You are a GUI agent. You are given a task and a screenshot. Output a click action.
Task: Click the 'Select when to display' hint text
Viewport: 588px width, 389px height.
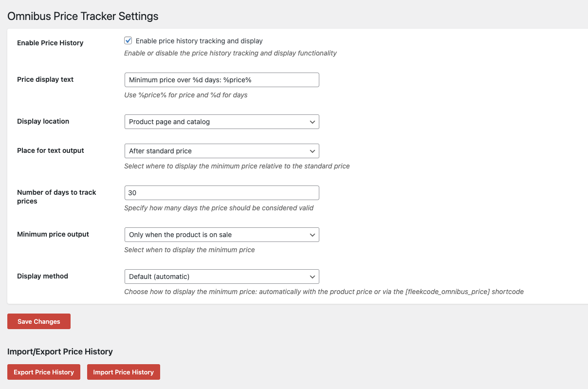pos(190,250)
